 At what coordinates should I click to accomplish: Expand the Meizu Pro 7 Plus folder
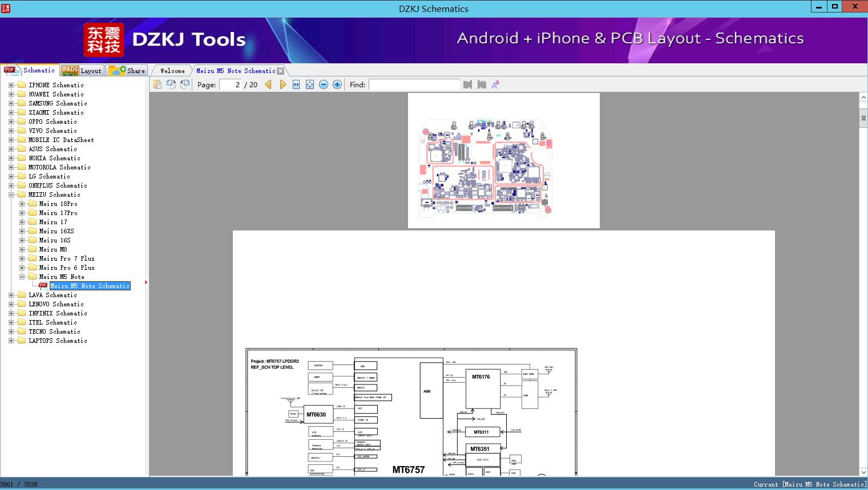22,258
